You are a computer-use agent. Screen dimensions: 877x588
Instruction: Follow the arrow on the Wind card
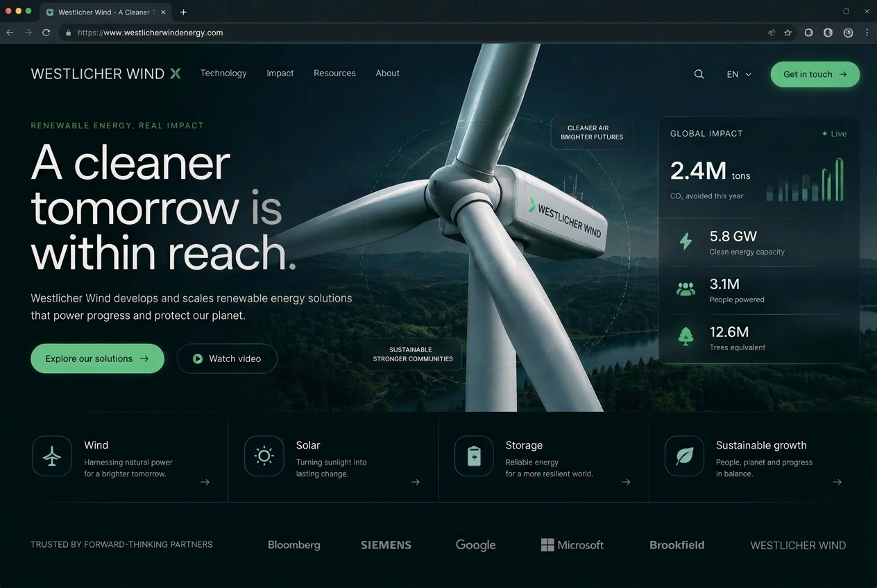205,482
